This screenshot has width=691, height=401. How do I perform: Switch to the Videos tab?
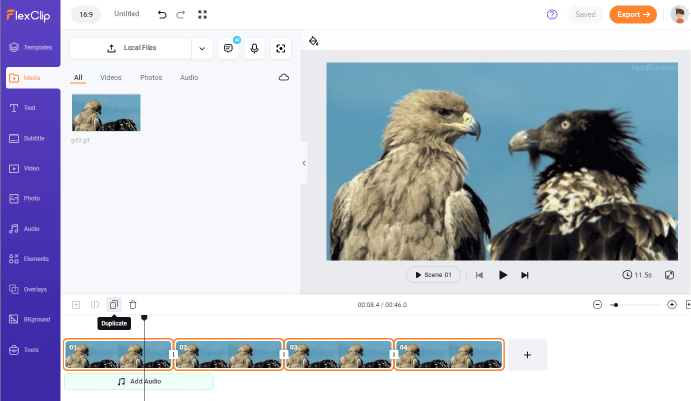pyautogui.click(x=111, y=78)
